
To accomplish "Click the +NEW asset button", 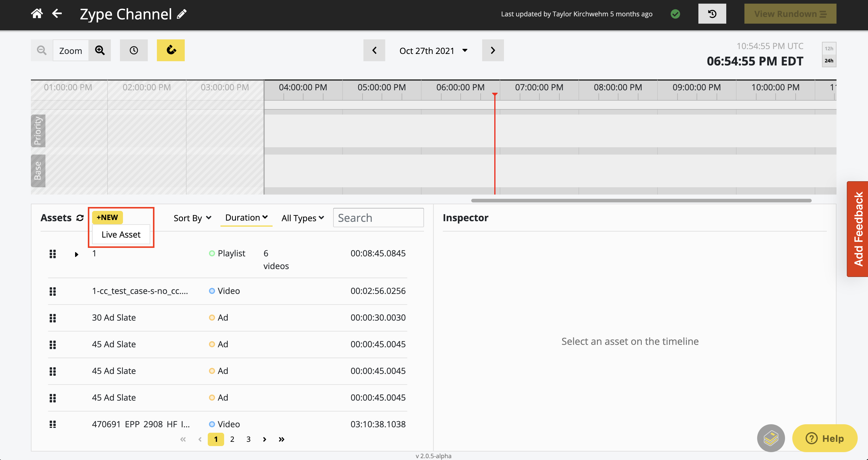I will point(108,217).
